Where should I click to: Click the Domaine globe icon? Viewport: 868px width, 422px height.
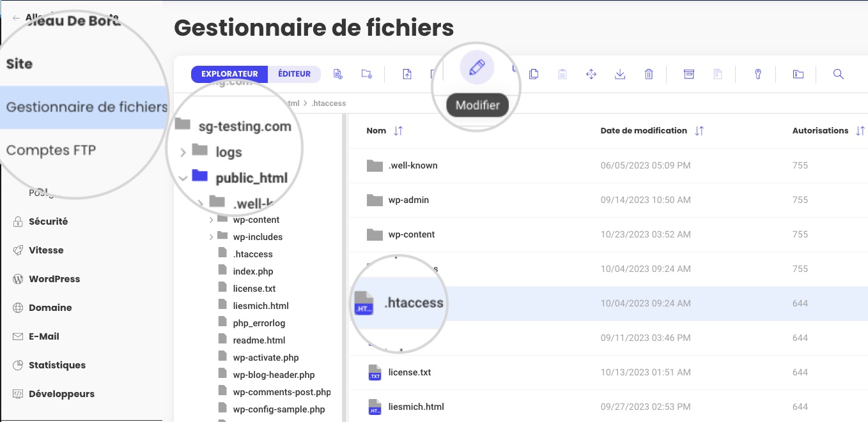(x=18, y=308)
